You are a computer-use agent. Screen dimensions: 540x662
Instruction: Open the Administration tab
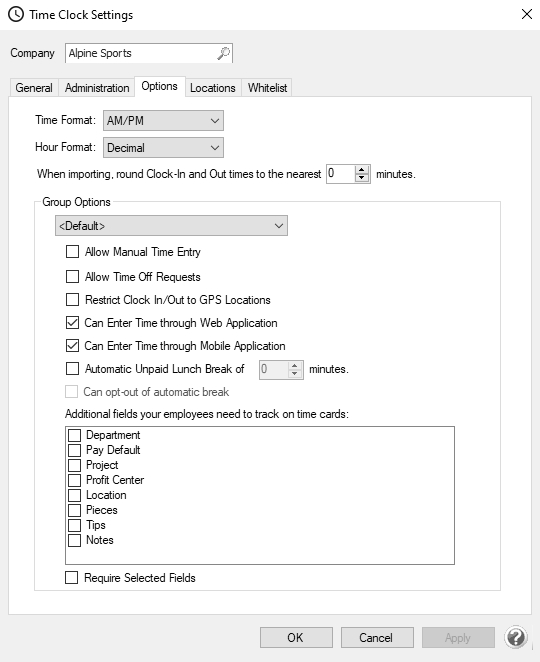[x=97, y=88]
